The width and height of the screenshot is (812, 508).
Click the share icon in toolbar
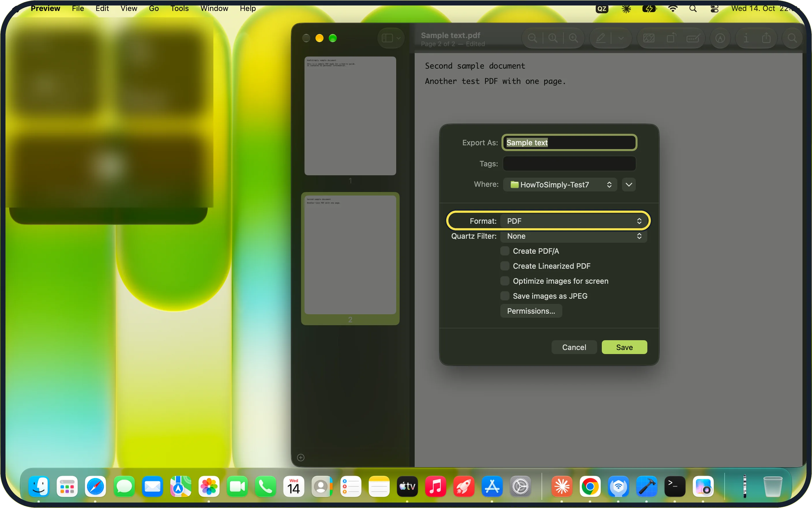point(766,38)
